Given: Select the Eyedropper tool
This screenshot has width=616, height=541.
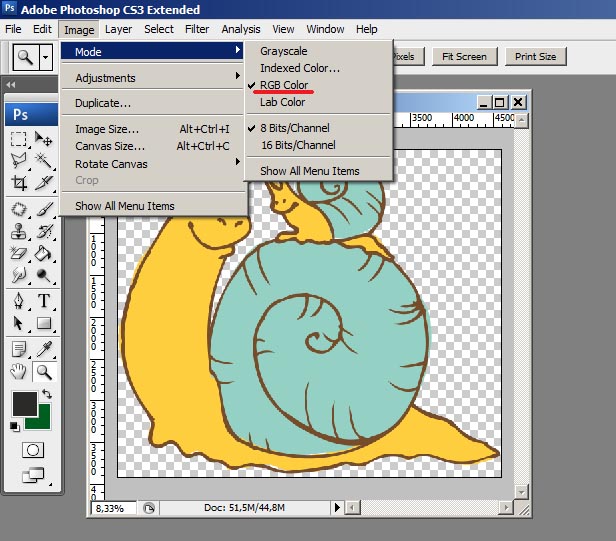Looking at the screenshot, I should pos(44,349).
